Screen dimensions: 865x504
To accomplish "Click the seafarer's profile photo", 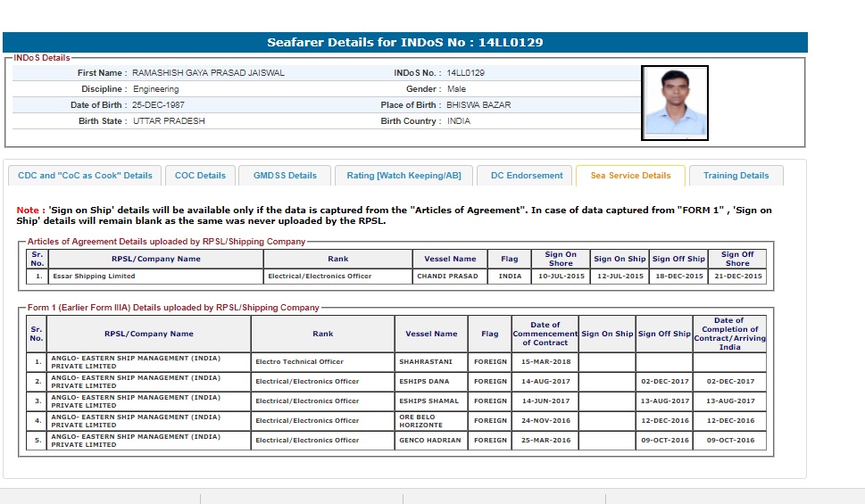I will coord(674,103).
